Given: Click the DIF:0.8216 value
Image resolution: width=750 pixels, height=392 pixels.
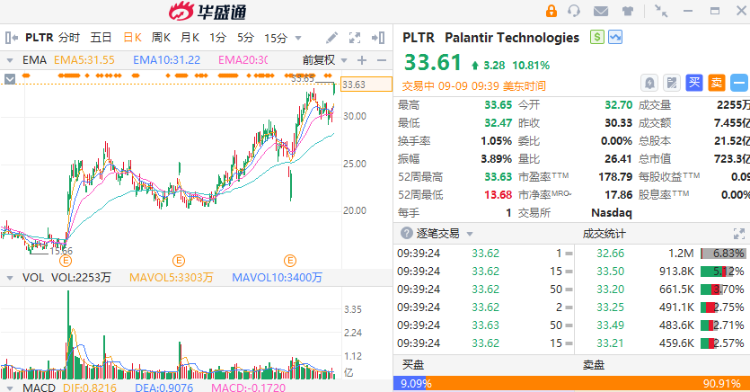Looking at the screenshot, I should [x=89, y=387].
